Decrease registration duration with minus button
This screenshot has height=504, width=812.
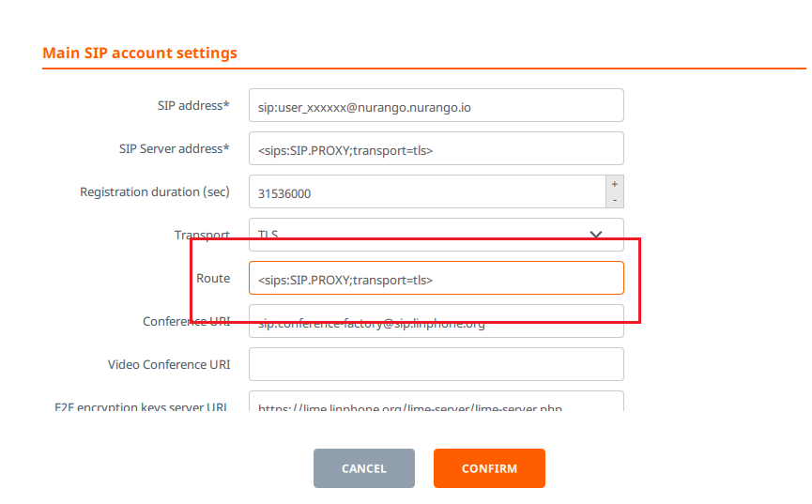click(x=615, y=200)
